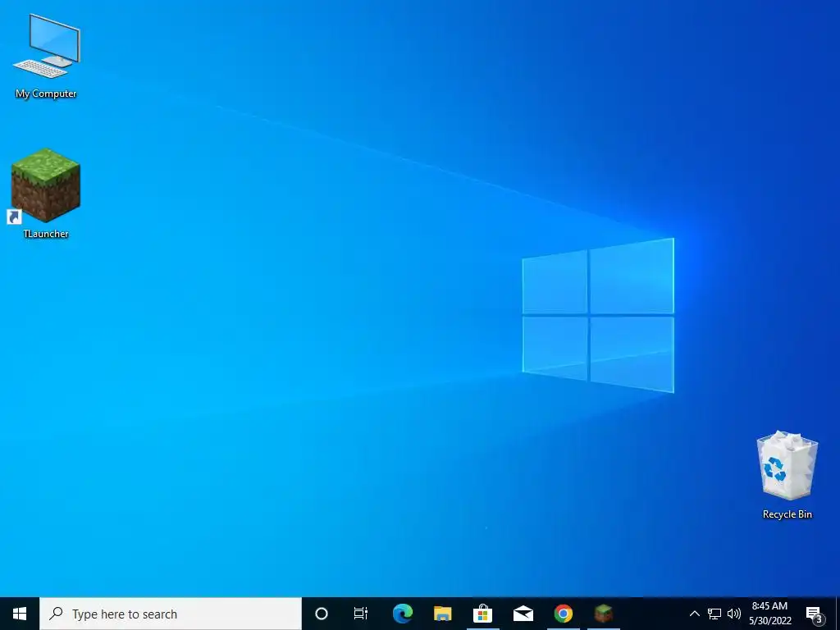Switch to Google Chrome in the taskbar

pyautogui.click(x=563, y=614)
